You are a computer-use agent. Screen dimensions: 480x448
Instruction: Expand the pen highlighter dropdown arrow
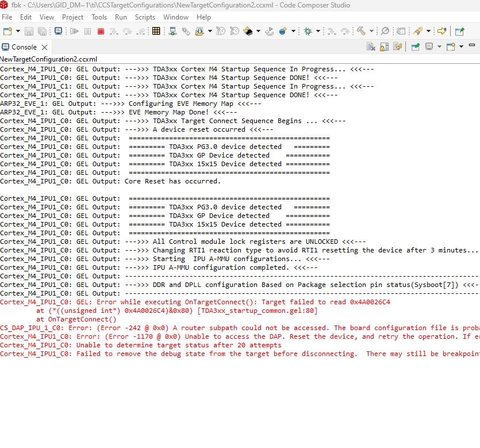tap(428, 31)
